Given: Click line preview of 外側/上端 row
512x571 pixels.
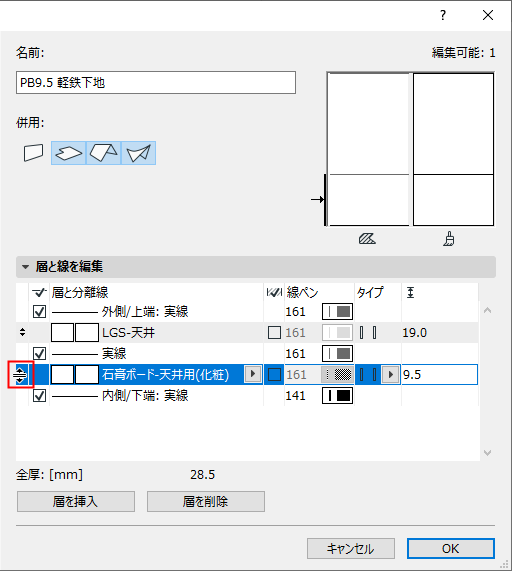Looking at the screenshot, I should click(75, 312).
